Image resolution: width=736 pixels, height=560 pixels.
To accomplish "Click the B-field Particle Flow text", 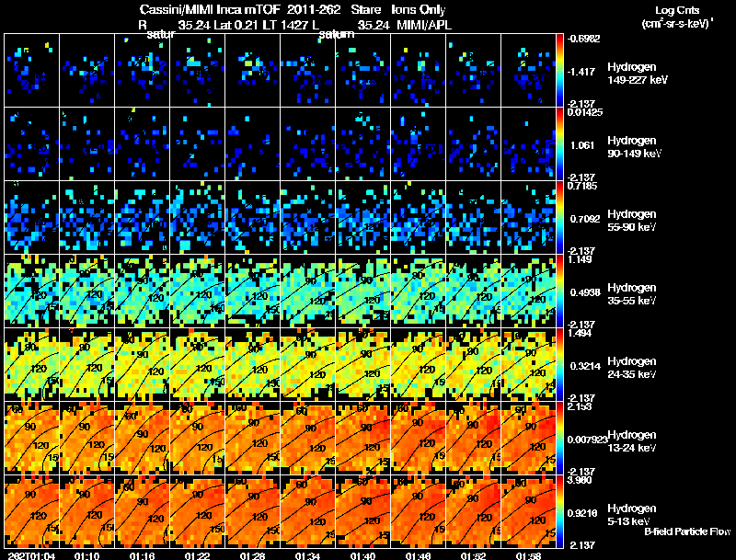I will coord(686,531).
